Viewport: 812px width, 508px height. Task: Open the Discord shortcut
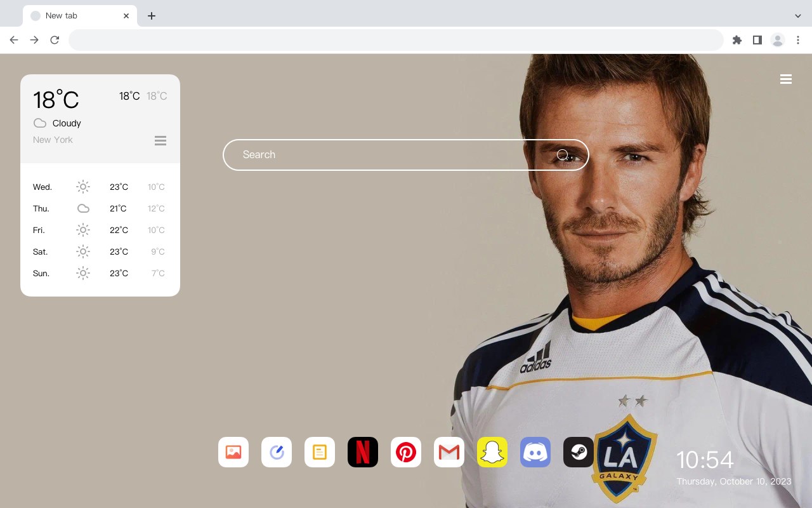tap(535, 452)
